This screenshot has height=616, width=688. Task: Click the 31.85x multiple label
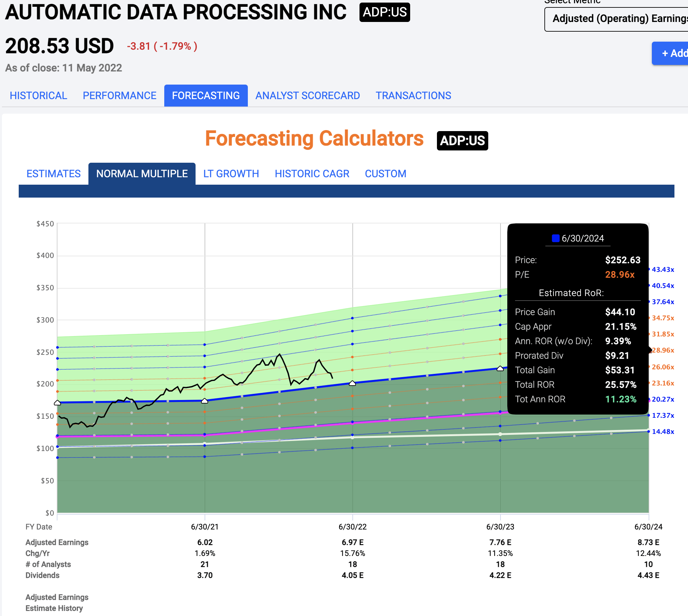click(663, 334)
